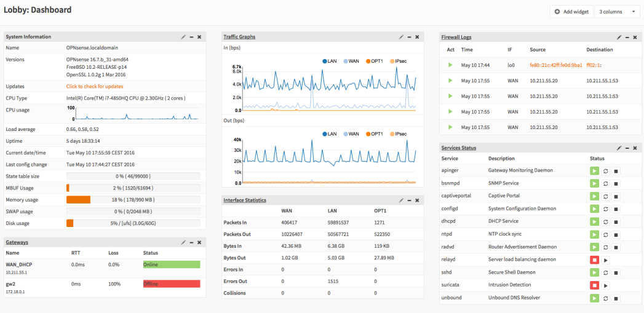
Task: Toggle IPsec series in the Out graph legend
Action: [398, 134]
